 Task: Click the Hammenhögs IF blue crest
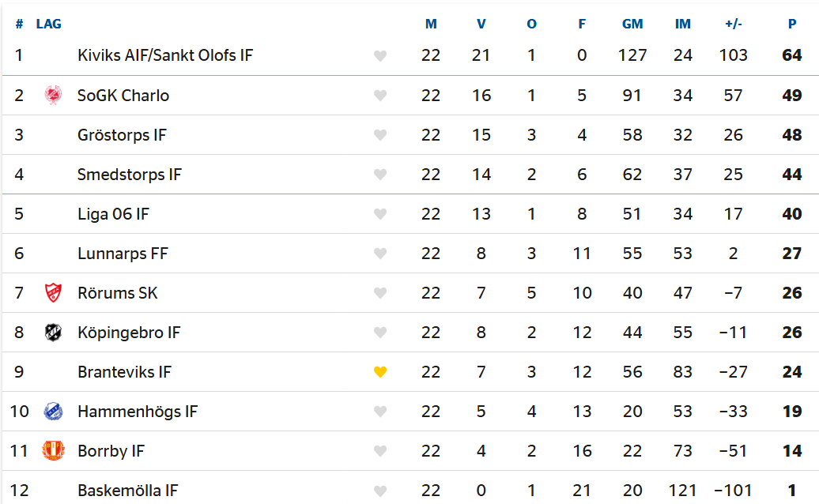[53, 412]
